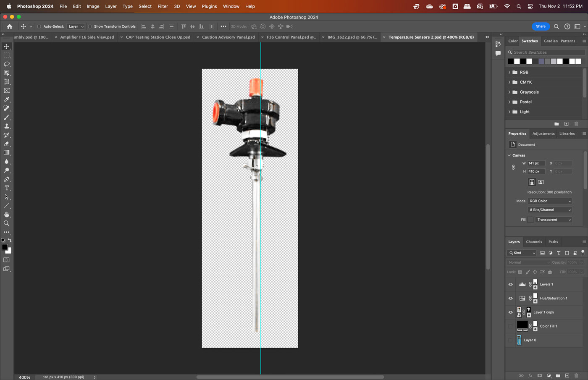Click the Share button
Image resolution: width=588 pixels, height=380 pixels.
click(541, 26)
